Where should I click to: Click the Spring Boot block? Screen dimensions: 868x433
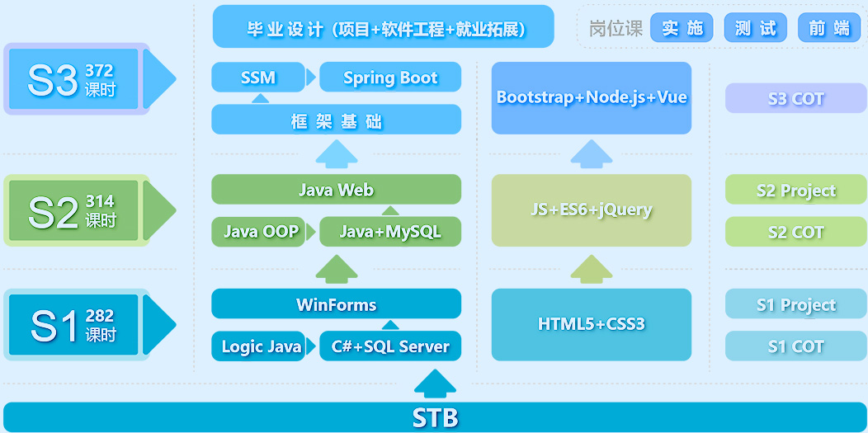[390, 78]
